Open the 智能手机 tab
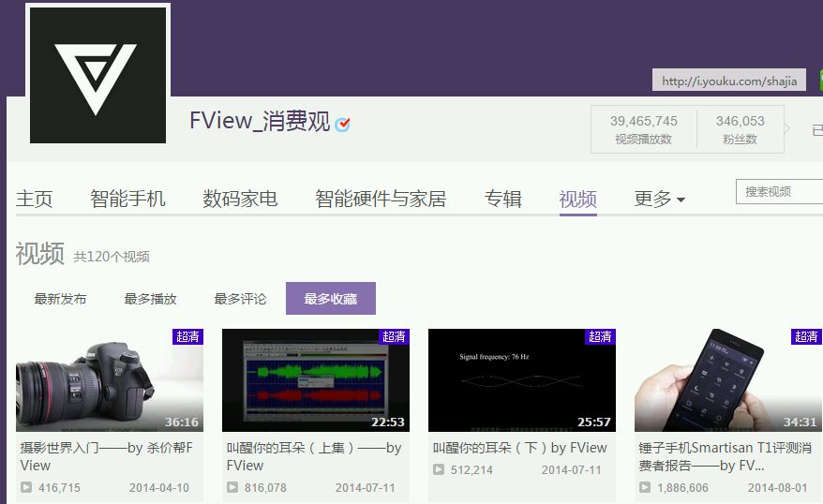The image size is (823, 504). pyautogui.click(x=127, y=200)
